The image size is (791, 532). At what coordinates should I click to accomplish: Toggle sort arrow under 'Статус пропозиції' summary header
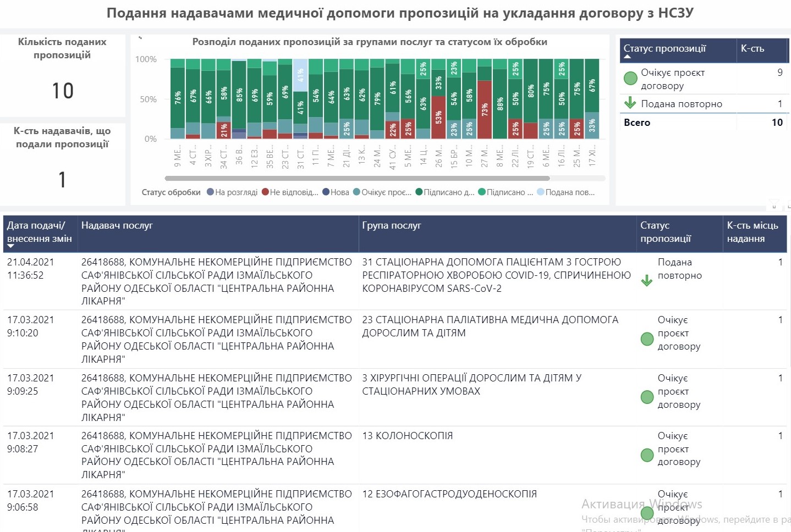(628, 57)
